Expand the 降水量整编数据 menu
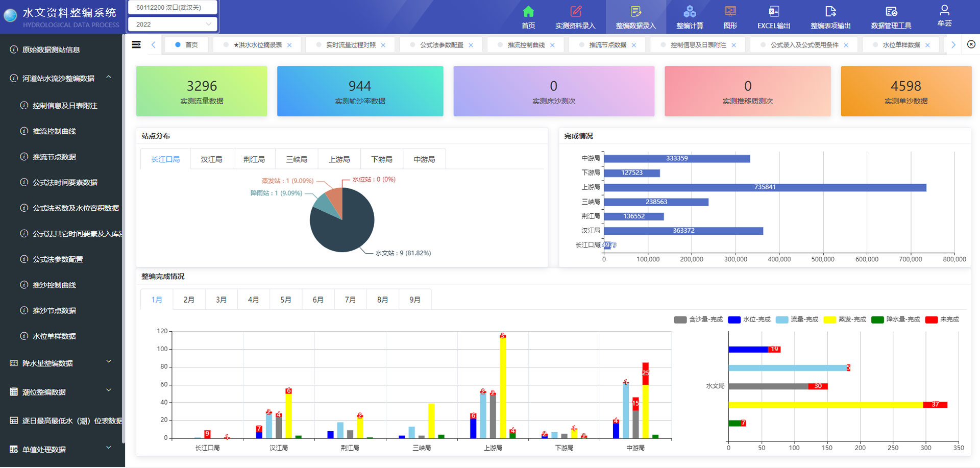The height and width of the screenshot is (468, 980). click(109, 362)
